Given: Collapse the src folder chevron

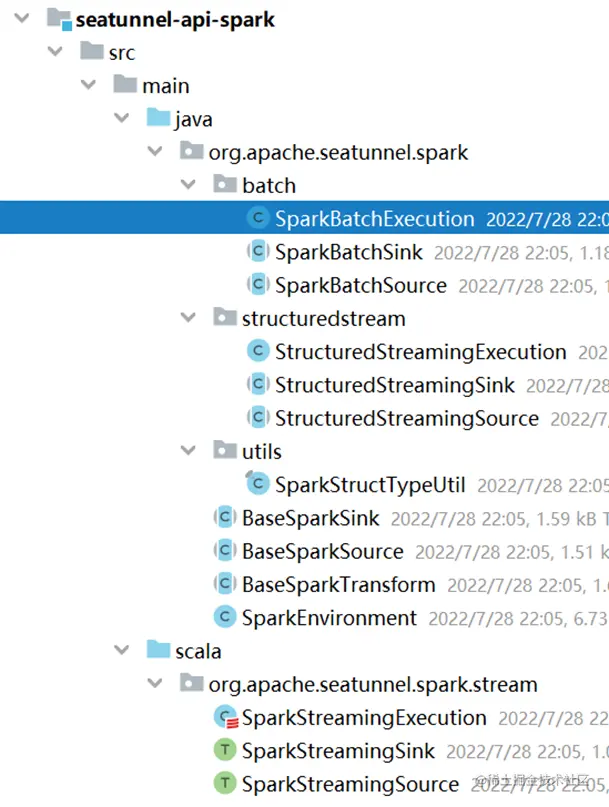Looking at the screenshot, I should (x=55, y=51).
